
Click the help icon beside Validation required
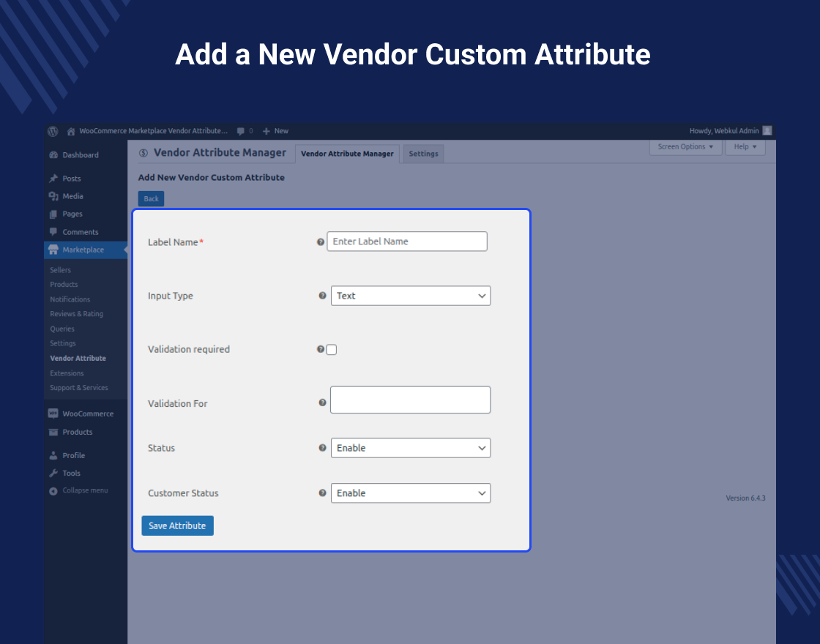coord(321,349)
